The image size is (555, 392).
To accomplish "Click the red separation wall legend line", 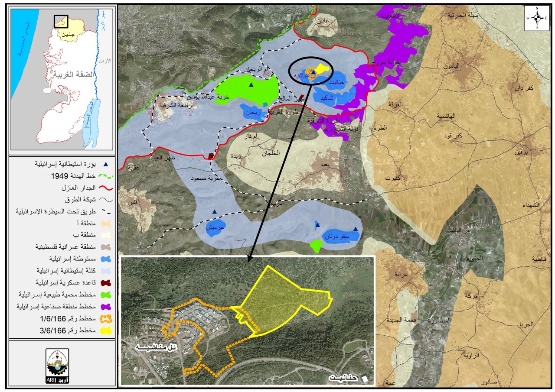I will pos(107,188).
